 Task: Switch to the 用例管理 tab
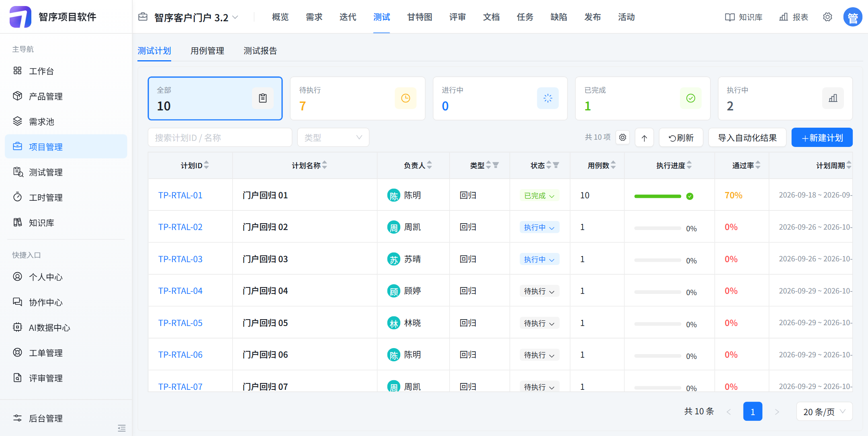tap(207, 51)
